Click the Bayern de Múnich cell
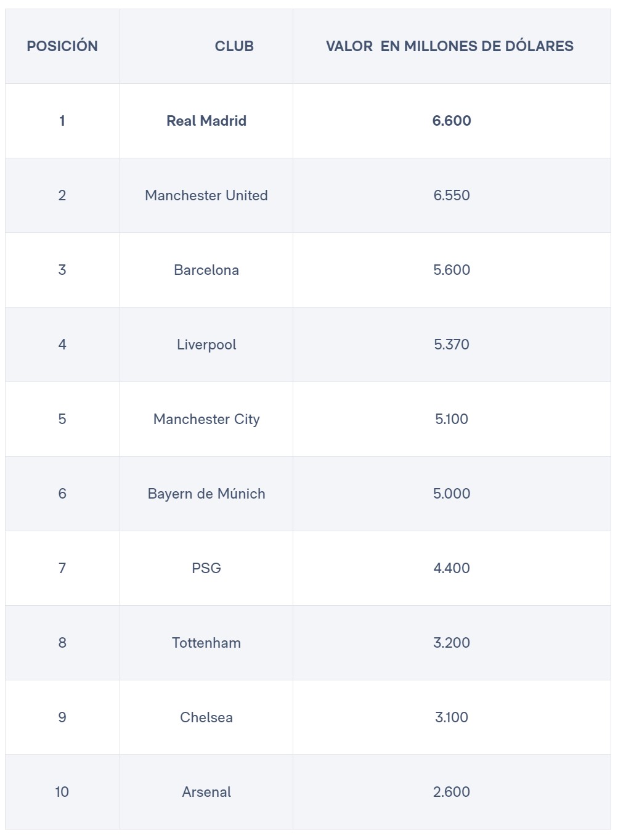 tap(206, 494)
